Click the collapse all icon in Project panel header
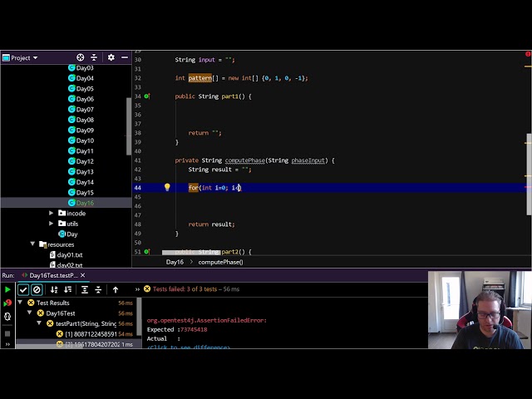The height and width of the screenshot is (399, 532). 94,57
